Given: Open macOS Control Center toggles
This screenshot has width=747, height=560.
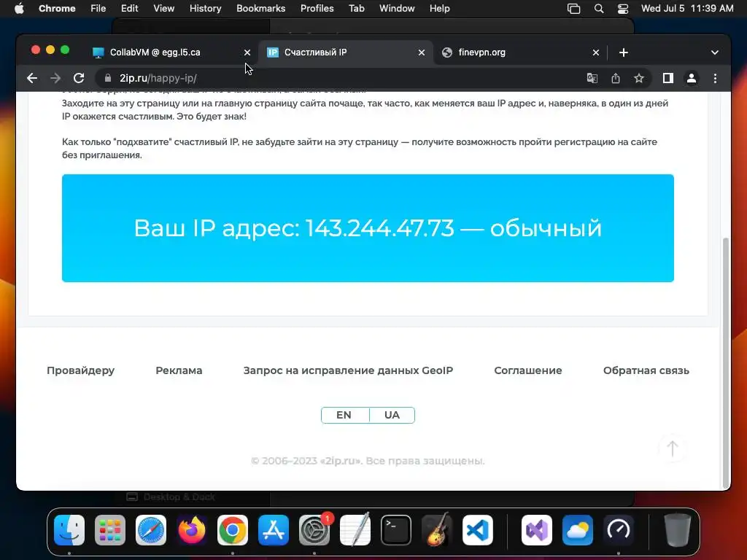Looking at the screenshot, I should pyautogui.click(x=623, y=9).
